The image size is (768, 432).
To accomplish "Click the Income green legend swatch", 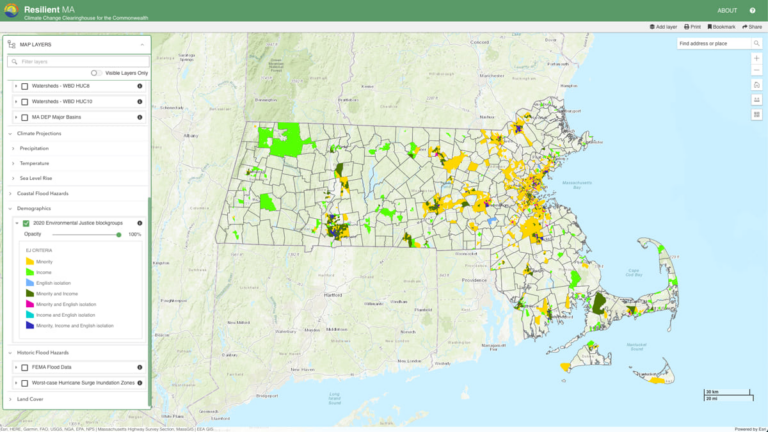I will click(x=30, y=272).
